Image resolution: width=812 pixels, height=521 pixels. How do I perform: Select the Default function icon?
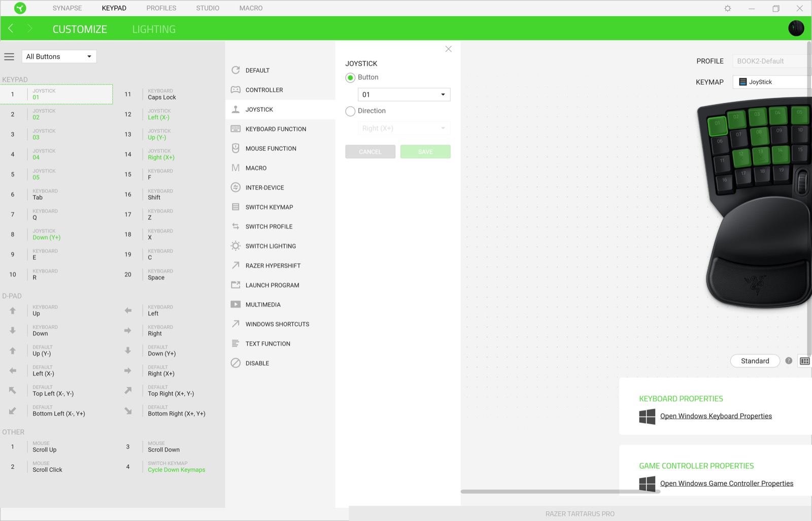point(235,70)
